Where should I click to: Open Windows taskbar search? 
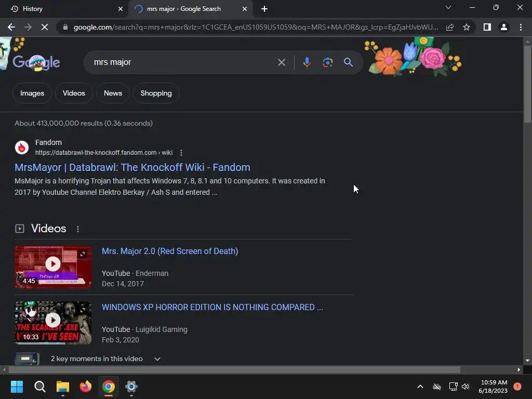39,387
